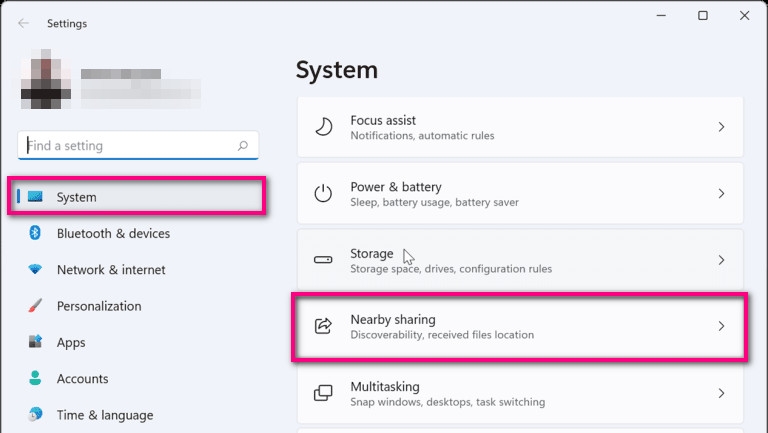Image resolution: width=768 pixels, height=433 pixels.
Task: Expand the Nearby sharing chevron
Action: pyautogui.click(x=721, y=326)
